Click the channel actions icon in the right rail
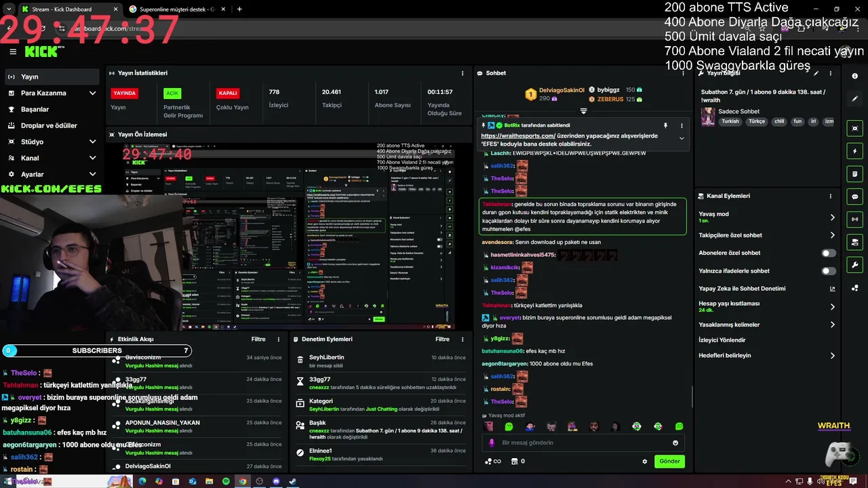This screenshot has height=488, width=868. [x=855, y=242]
